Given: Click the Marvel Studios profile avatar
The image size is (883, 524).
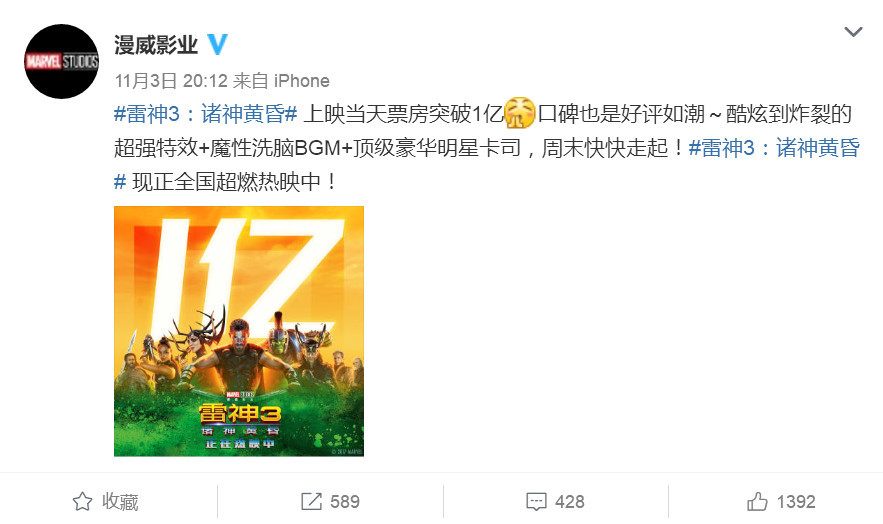Looking at the screenshot, I should coord(61,61).
